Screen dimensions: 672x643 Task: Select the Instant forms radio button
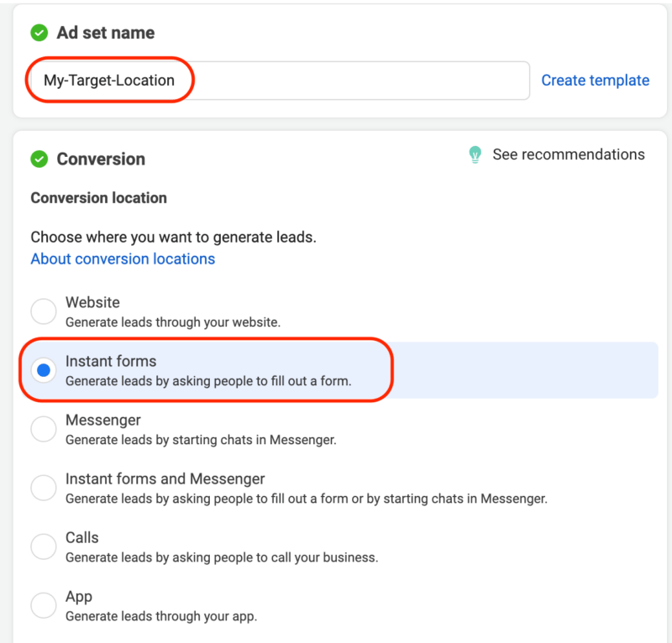click(44, 370)
